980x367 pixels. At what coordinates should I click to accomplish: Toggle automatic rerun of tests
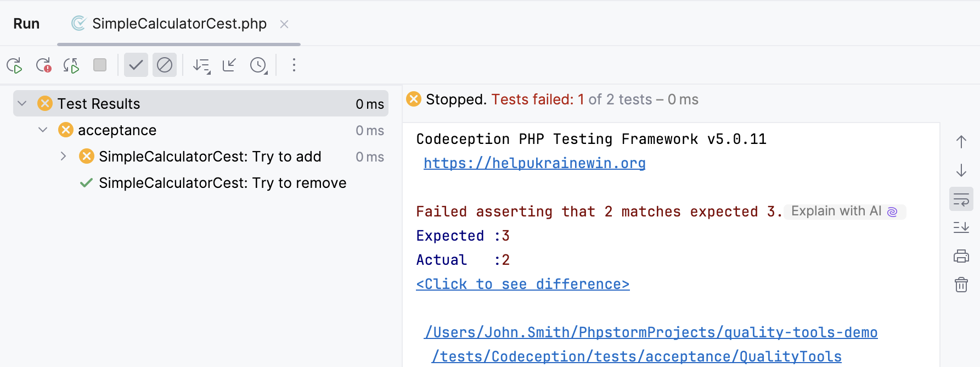pos(70,65)
